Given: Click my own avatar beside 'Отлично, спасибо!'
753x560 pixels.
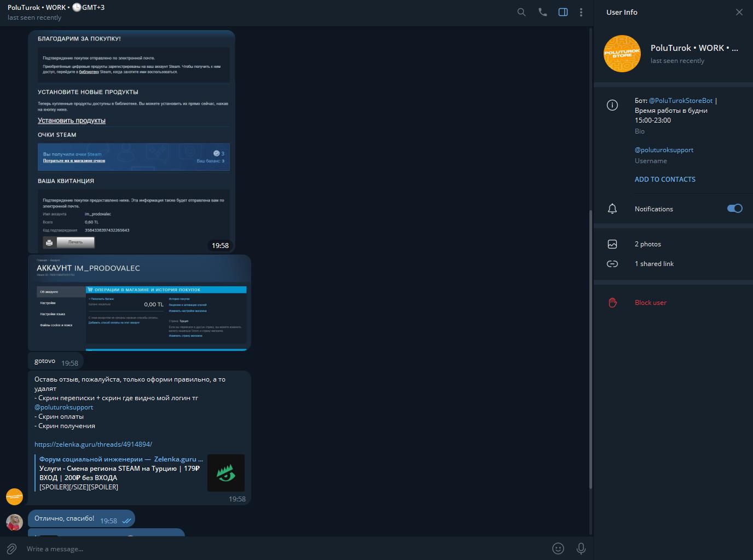Looking at the screenshot, I should [x=14, y=522].
